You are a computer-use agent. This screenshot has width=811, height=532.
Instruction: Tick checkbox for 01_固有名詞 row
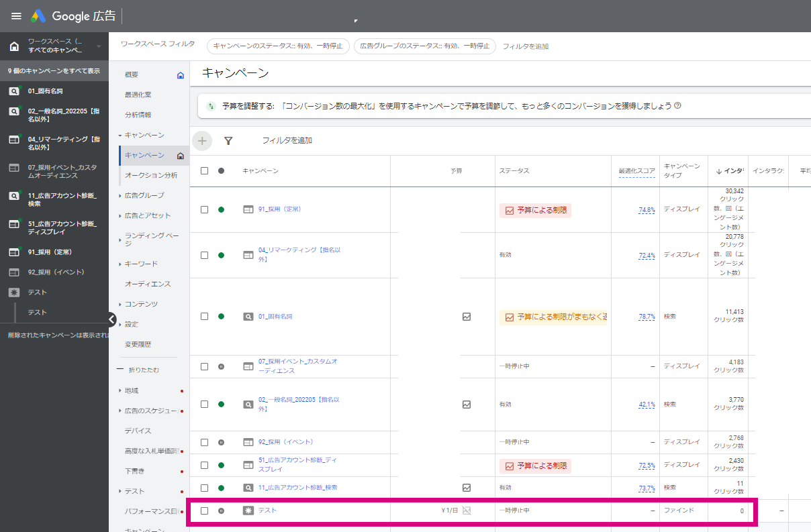tap(204, 316)
